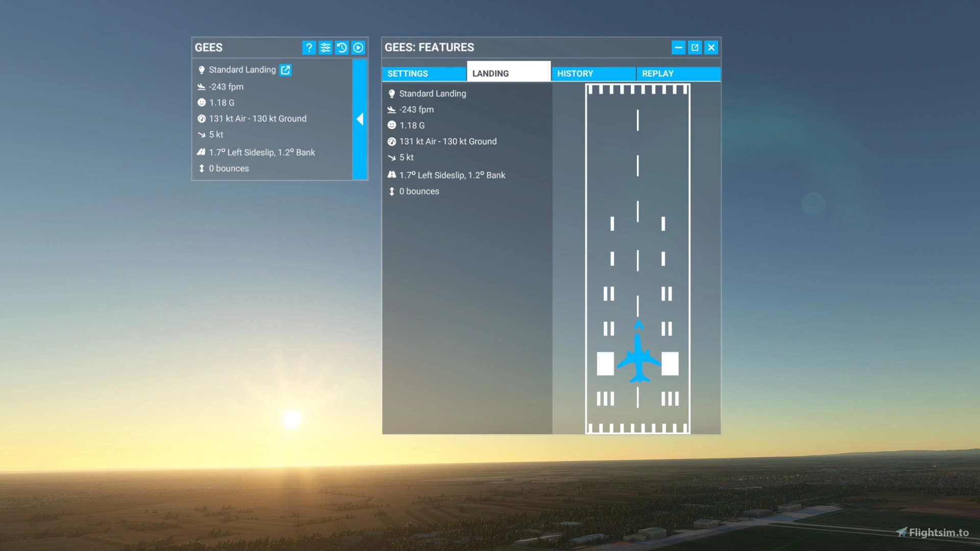
Task: Click the smiley face G-force icon
Action: (x=201, y=102)
